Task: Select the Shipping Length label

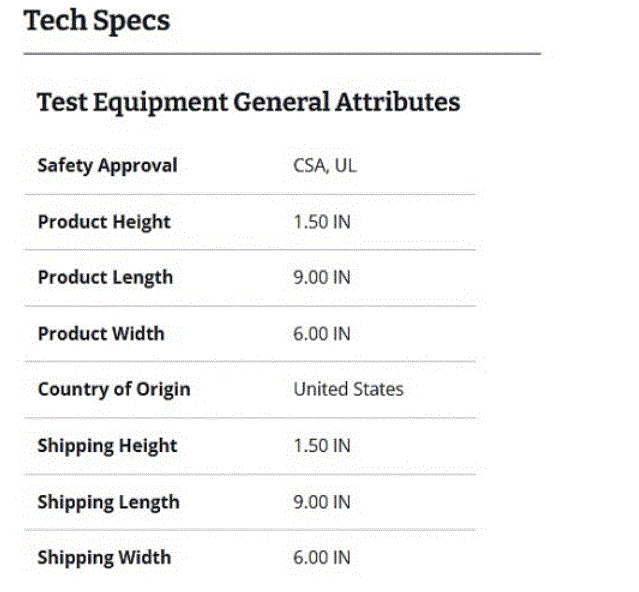Action: (108, 501)
